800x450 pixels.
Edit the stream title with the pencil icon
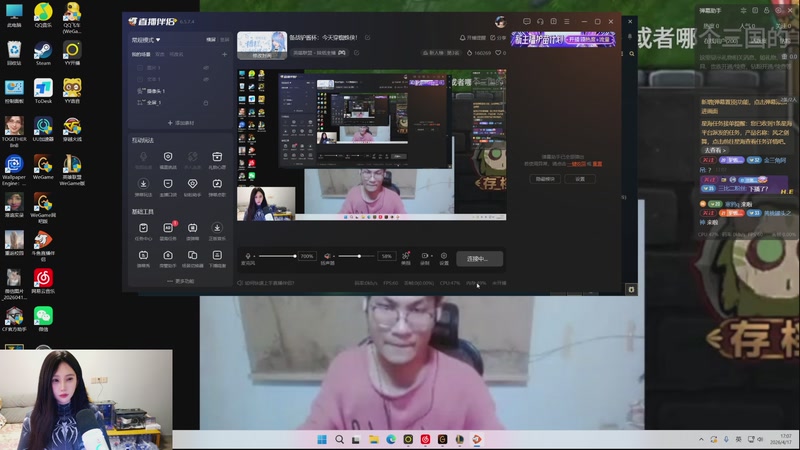tap(367, 37)
